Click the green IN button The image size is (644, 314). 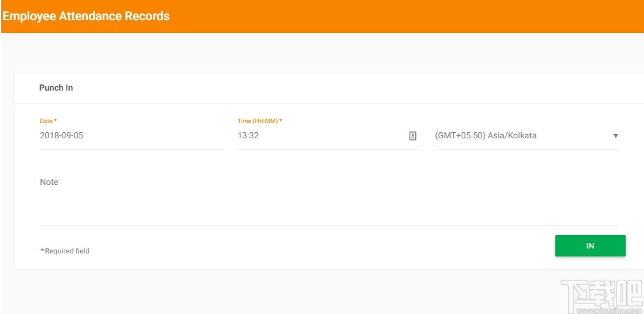[590, 246]
